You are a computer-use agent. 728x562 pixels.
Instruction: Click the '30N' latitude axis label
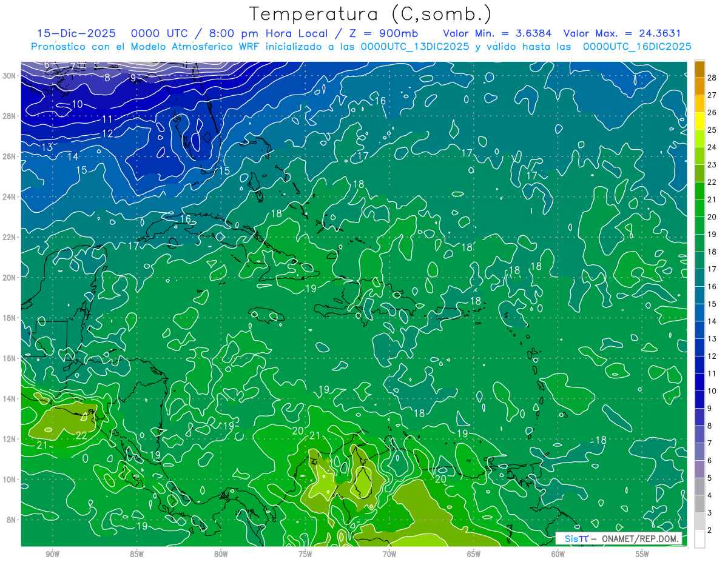10,76
